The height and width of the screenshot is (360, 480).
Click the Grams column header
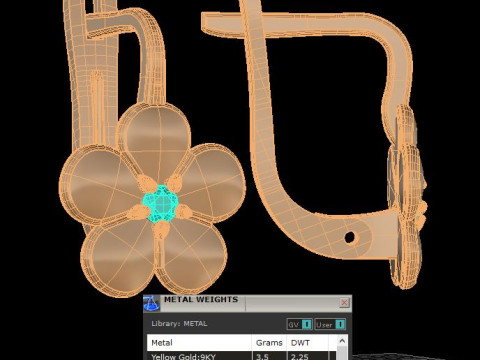(269, 343)
